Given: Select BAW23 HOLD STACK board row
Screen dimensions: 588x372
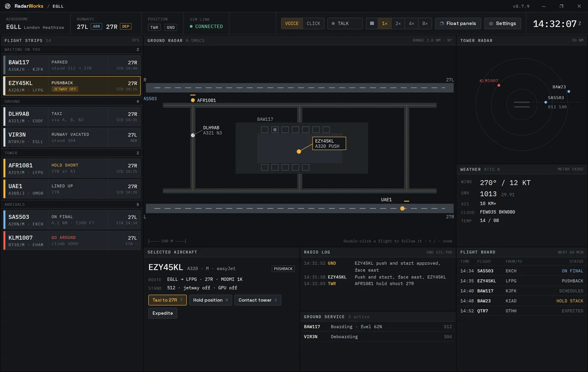Looking at the screenshot, I should [x=522, y=301].
